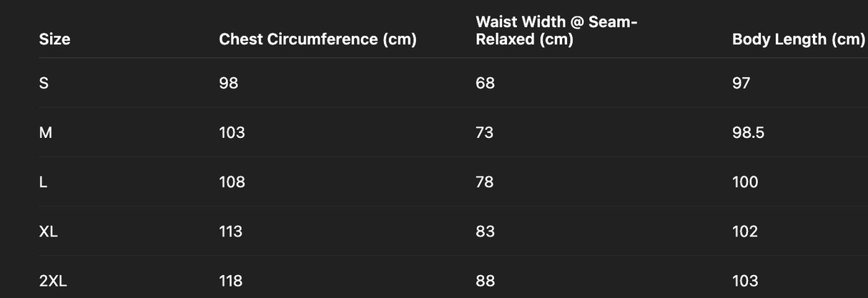868x298 pixels.
Task: Click body length value 102
Action: click(x=745, y=231)
